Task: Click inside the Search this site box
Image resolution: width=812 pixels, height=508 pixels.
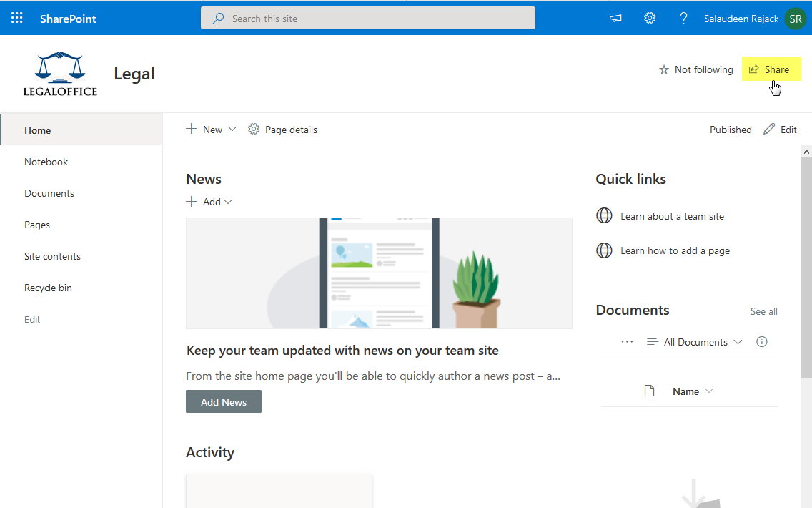Action: pyautogui.click(x=367, y=18)
